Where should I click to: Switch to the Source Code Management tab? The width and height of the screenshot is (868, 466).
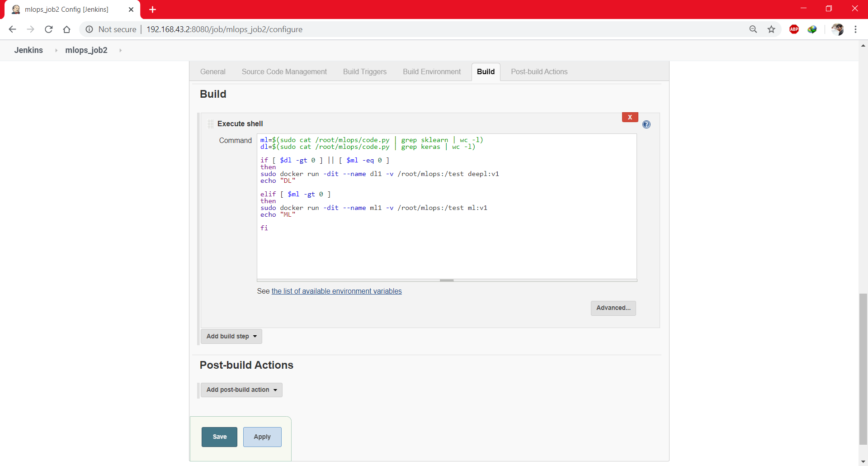coord(284,71)
